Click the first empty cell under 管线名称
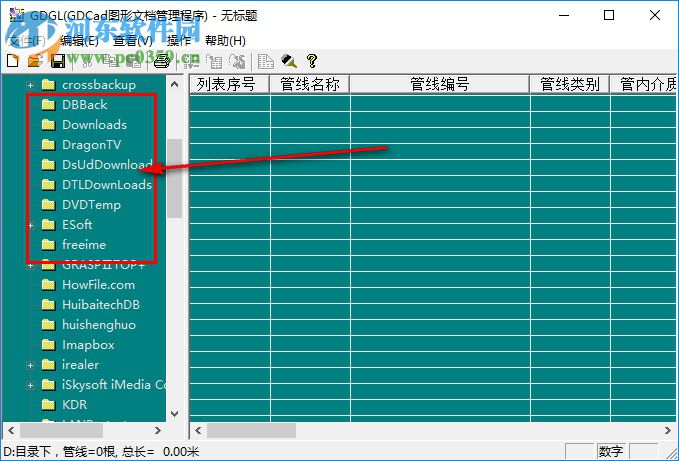 point(310,103)
